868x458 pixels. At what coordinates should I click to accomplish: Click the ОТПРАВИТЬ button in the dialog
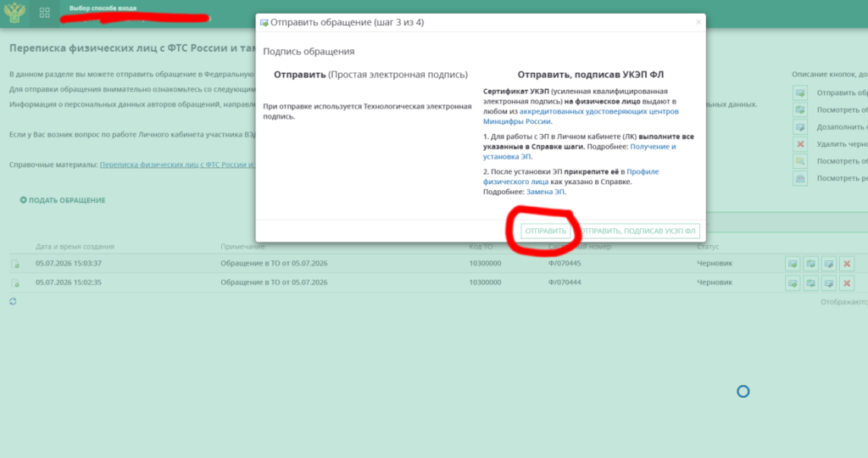coord(545,231)
